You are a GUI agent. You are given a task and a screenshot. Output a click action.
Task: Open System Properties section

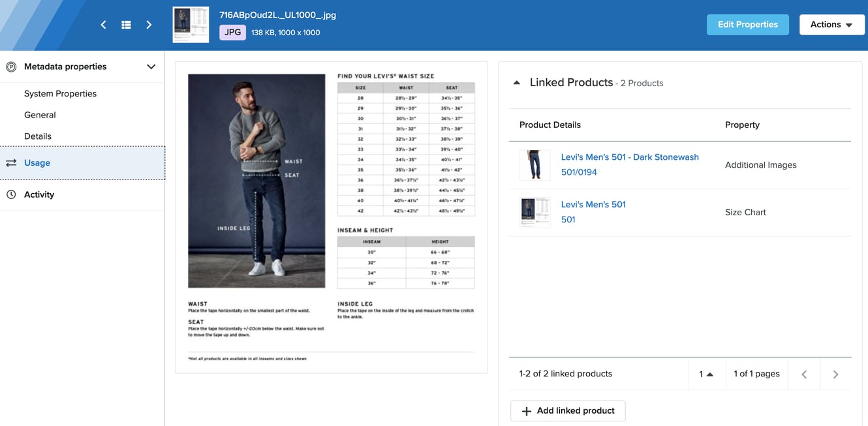60,93
